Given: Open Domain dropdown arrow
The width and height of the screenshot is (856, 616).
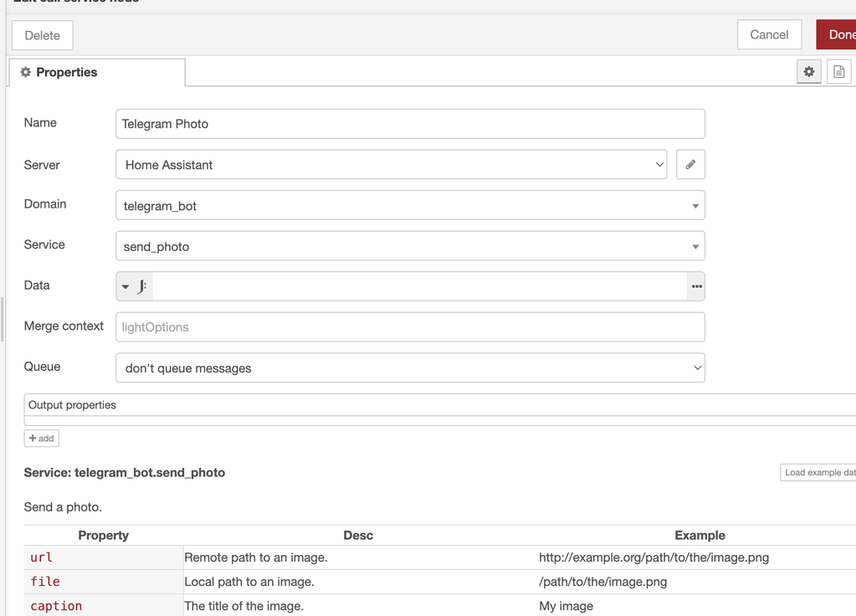Looking at the screenshot, I should click(695, 206).
